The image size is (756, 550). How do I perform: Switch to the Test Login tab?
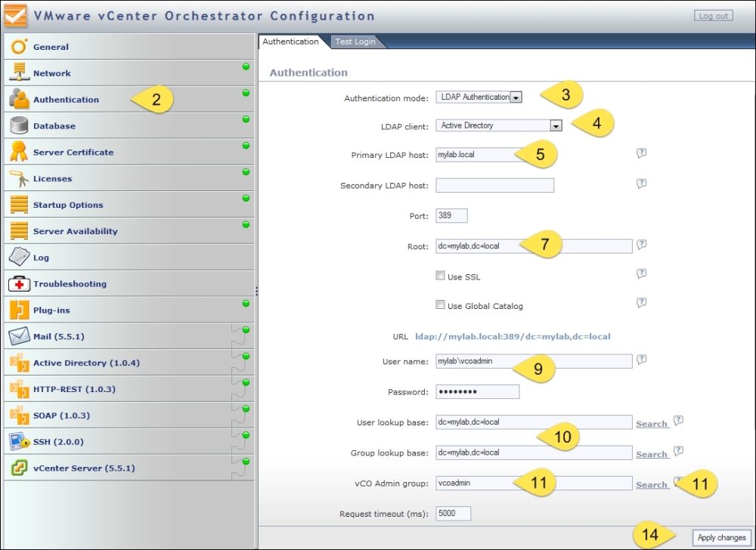[355, 42]
